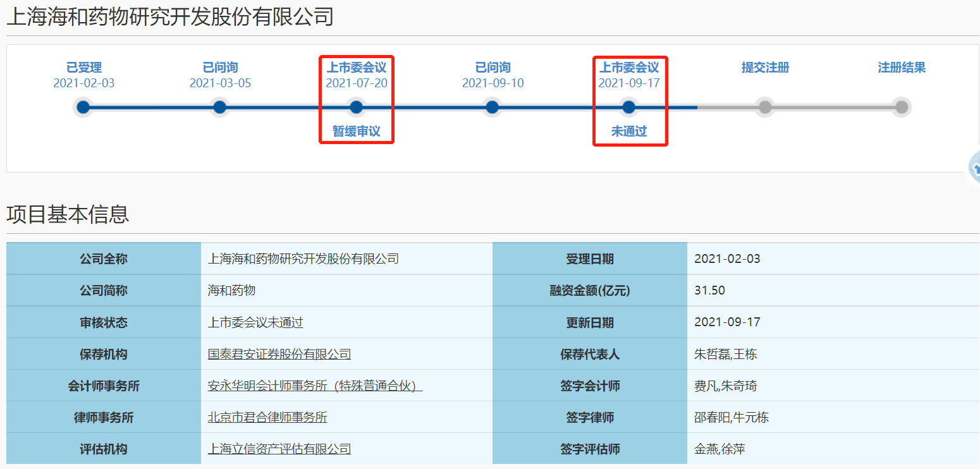This screenshot has width=980, height=469.
Task: Click the 已问询 timeline dot under 2021-09-10
Action: [x=493, y=107]
